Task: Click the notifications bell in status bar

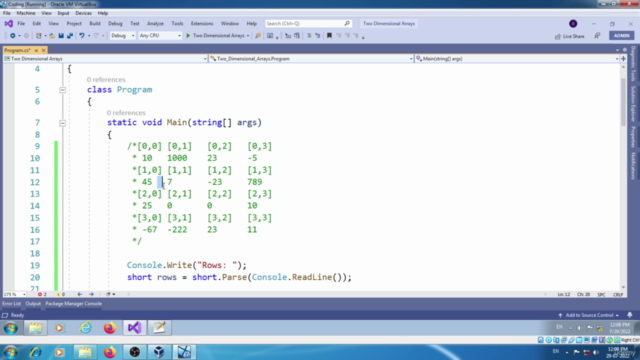Action: [x=630, y=315]
